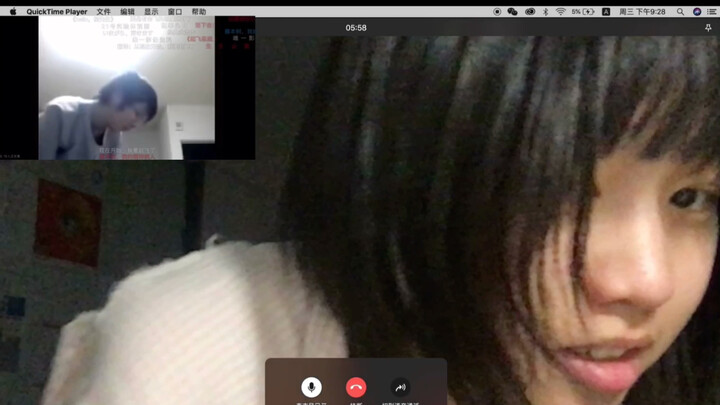Open the input source menu

(x=606, y=11)
